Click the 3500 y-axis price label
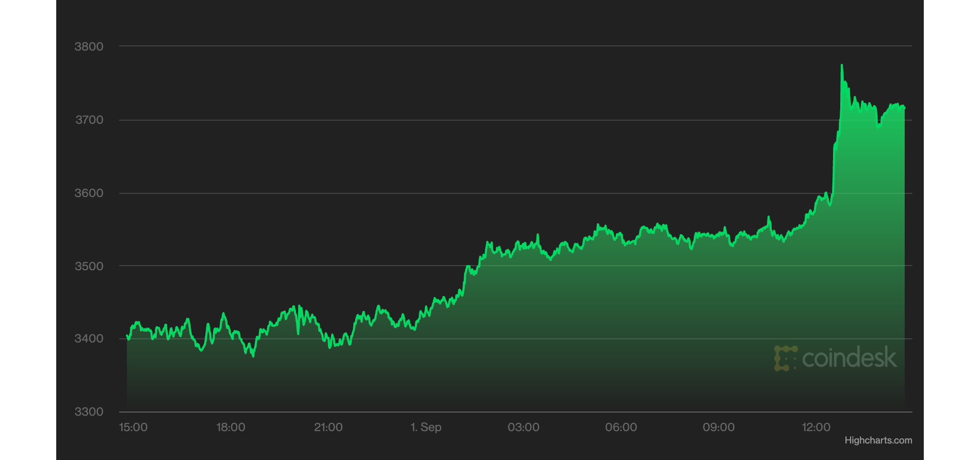The height and width of the screenshot is (460, 980). point(89,266)
